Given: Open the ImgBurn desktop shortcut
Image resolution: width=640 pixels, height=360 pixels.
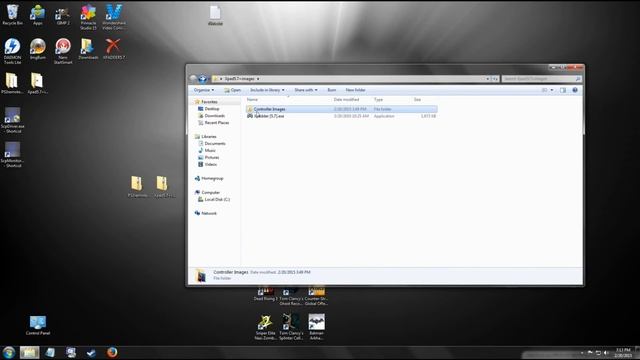Looking at the screenshot, I should (38, 49).
